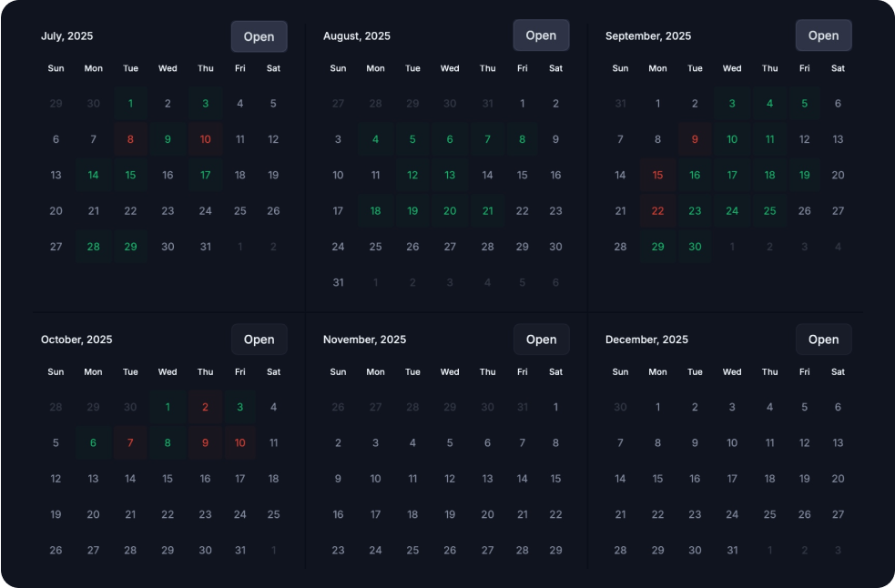Select red-marked September 9
Viewport: 895px width, 588px height.
click(x=695, y=139)
